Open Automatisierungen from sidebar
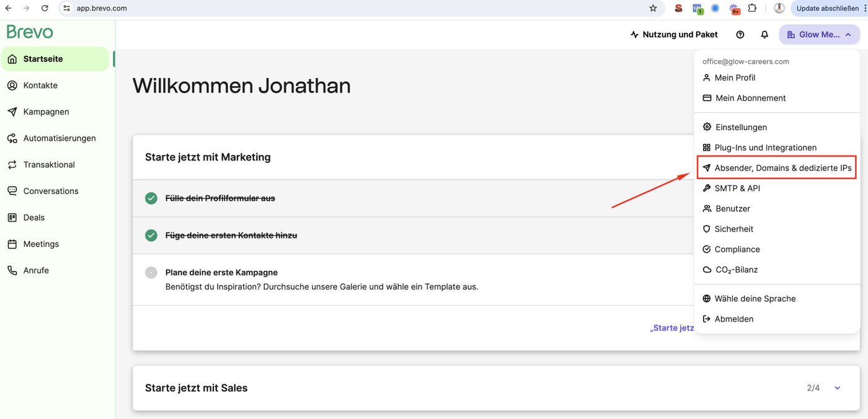The height and width of the screenshot is (419, 868). [60, 138]
